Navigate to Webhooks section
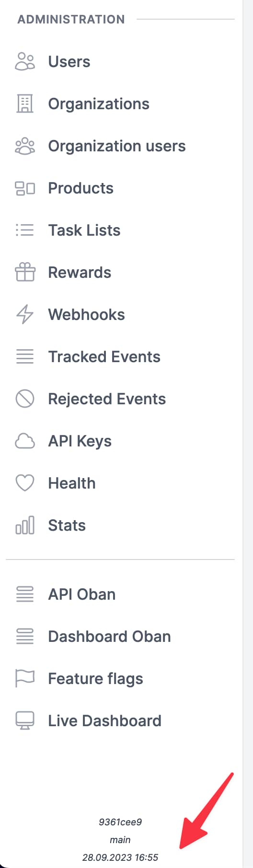The height and width of the screenshot is (868, 253). (87, 315)
